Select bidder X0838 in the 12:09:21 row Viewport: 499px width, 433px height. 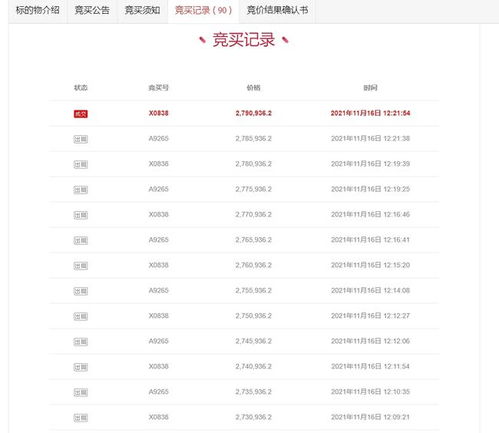point(159,417)
